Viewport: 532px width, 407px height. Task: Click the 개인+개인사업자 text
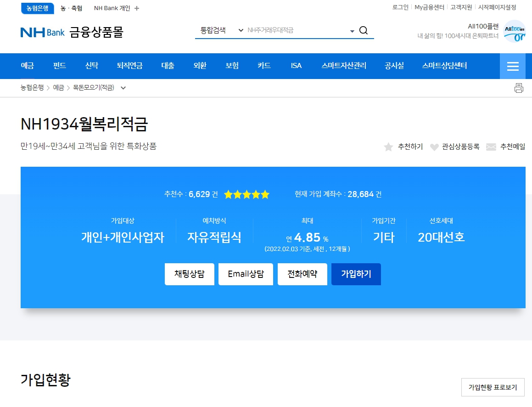tap(123, 237)
